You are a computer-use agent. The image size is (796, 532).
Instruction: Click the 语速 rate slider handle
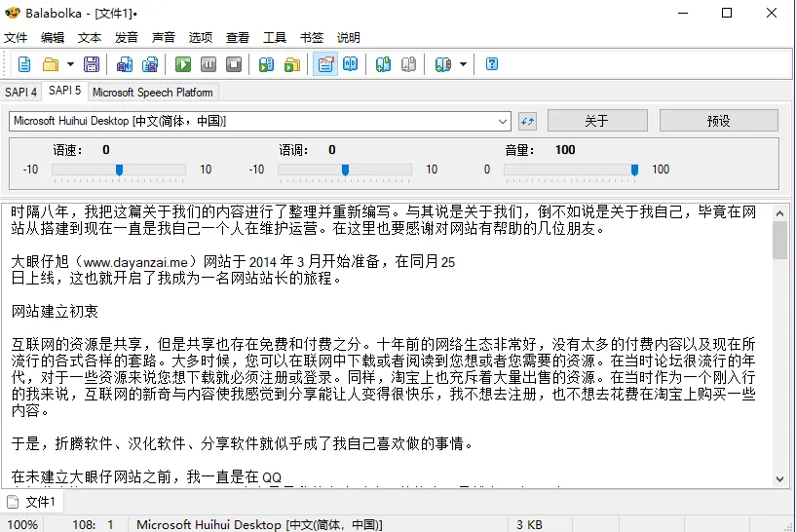119,170
